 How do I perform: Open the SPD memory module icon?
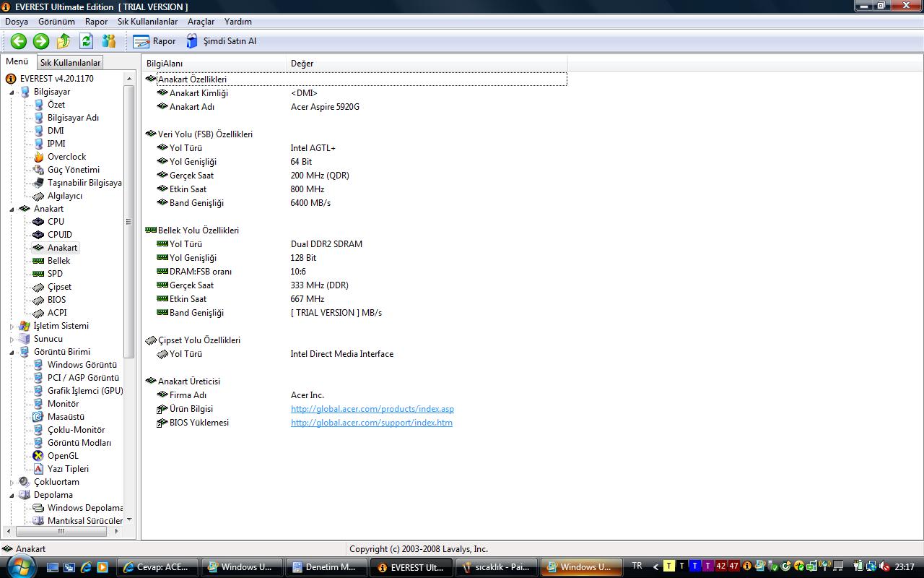point(38,274)
